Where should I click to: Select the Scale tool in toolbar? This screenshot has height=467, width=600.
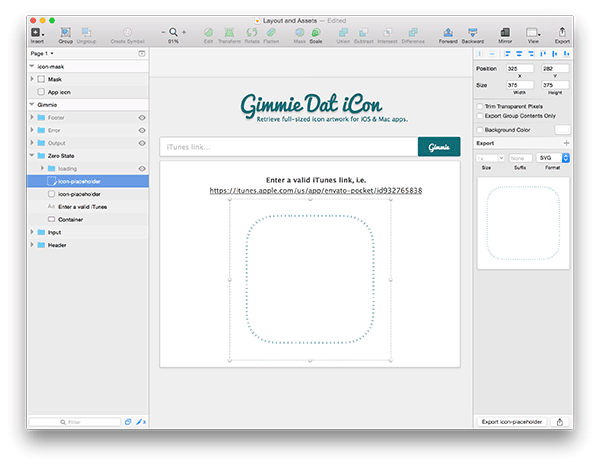316,33
